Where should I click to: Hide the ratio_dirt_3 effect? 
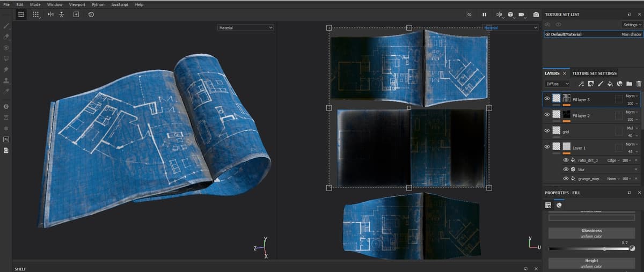[x=566, y=160]
